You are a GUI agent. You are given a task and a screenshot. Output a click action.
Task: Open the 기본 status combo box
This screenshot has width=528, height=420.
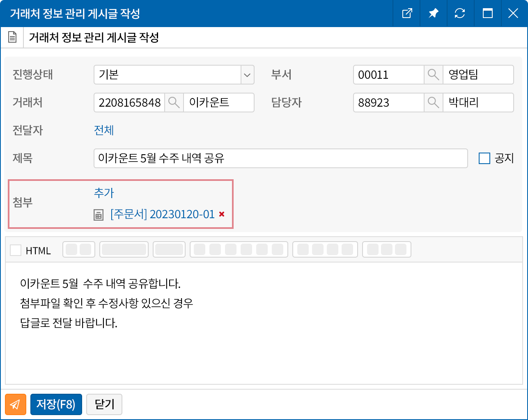[168, 75]
